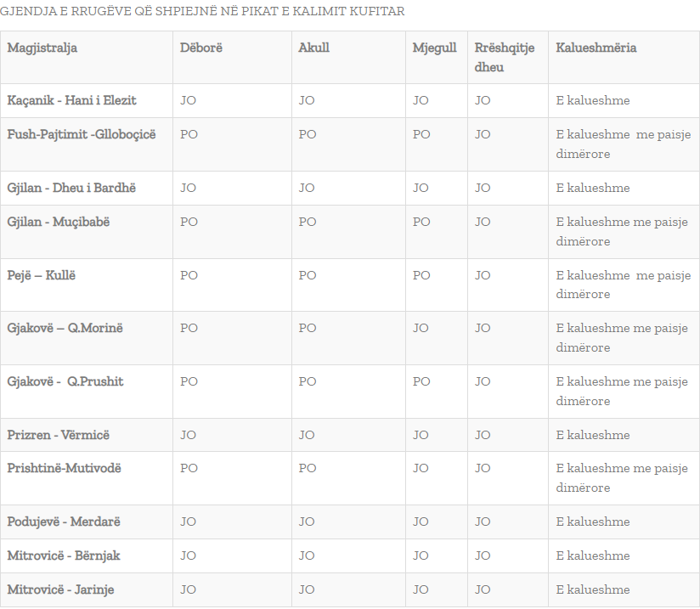
Task: Click the Akull column header
Action: click(313, 48)
